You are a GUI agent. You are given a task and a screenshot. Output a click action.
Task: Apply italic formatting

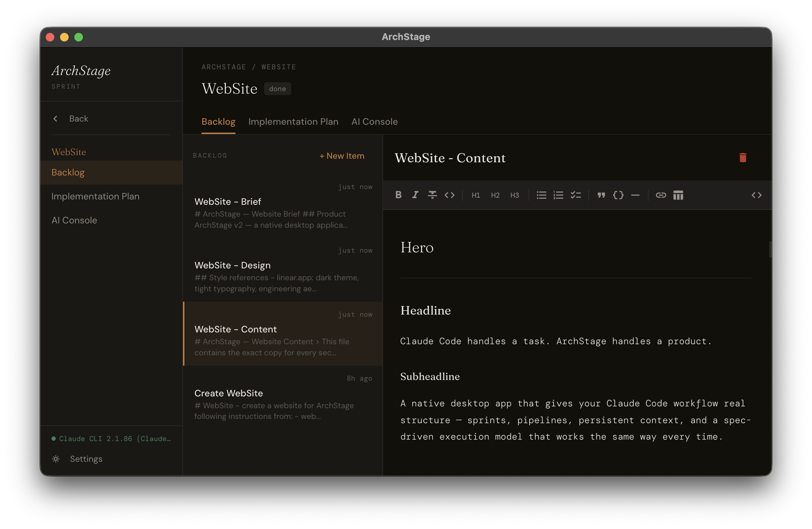coord(415,195)
